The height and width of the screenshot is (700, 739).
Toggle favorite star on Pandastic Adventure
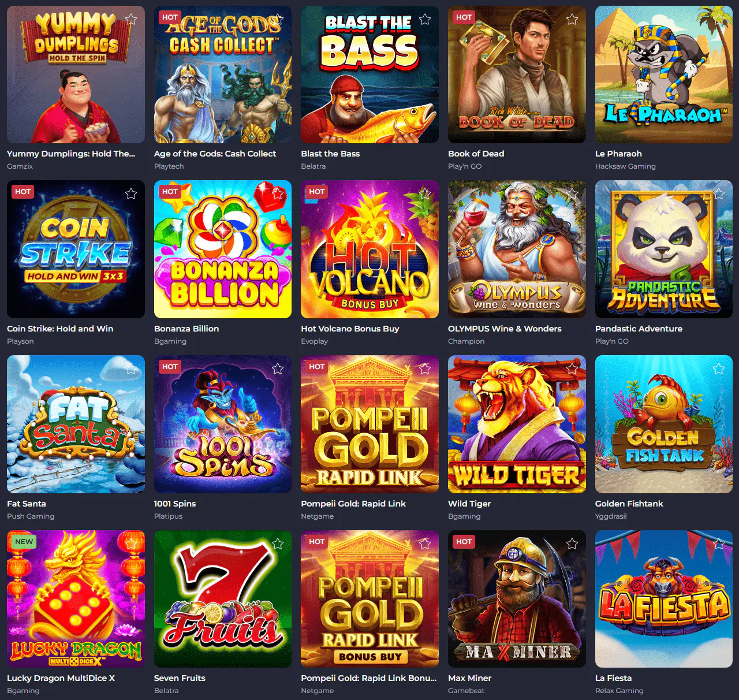719,193
